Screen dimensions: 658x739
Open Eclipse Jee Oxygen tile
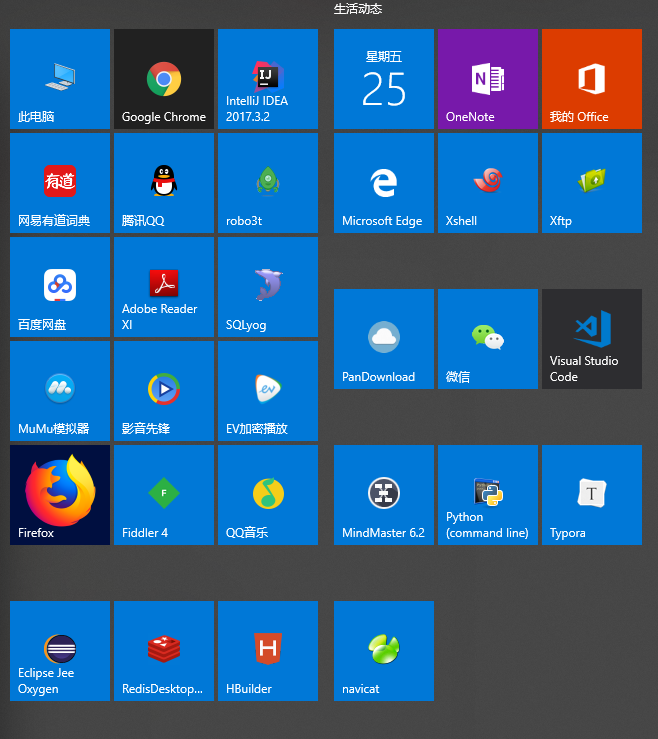click(x=59, y=651)
